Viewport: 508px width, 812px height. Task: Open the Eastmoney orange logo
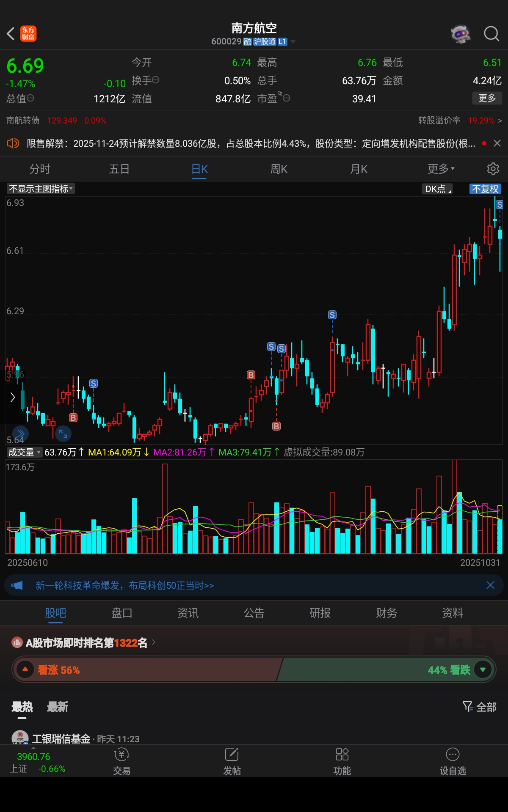pyautogui.click(x=28, y=33)
